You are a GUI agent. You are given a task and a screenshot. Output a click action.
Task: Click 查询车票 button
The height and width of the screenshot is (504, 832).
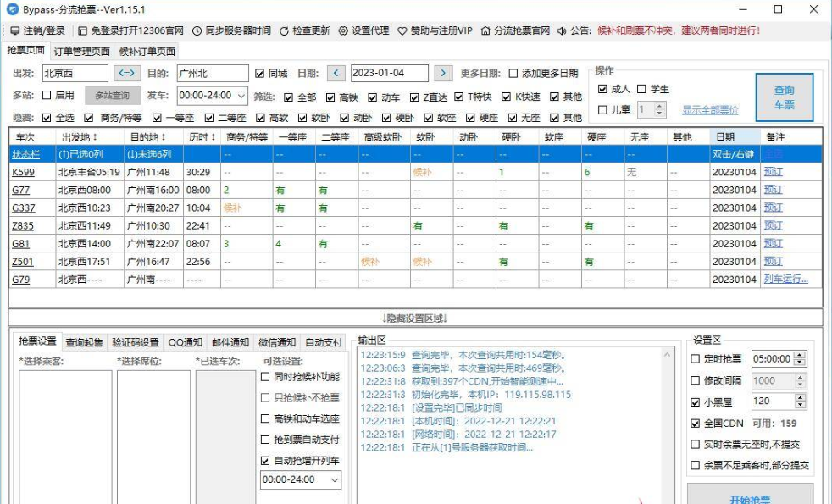(785, 97)
